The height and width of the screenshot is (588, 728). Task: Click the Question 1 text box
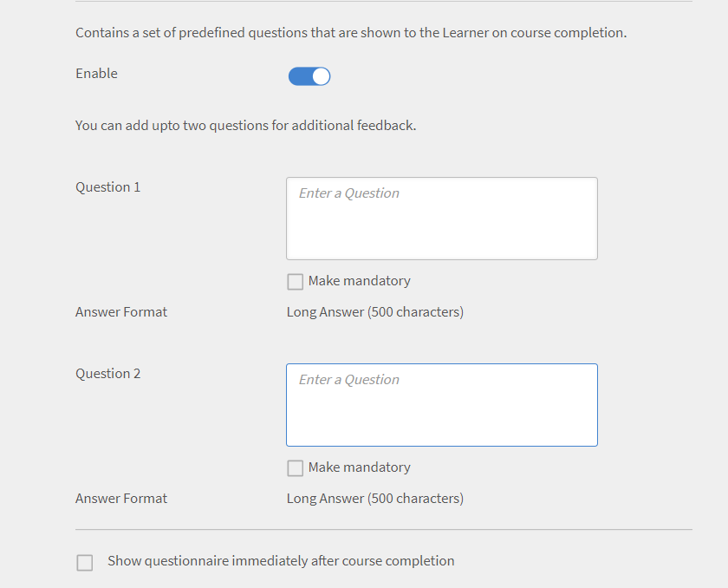441,219
